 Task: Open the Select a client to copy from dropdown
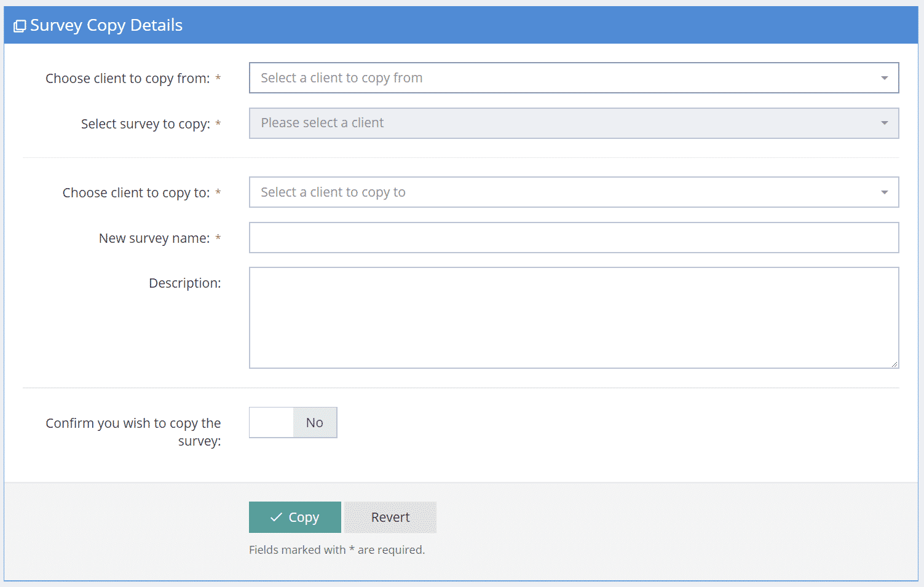[572, 77]
